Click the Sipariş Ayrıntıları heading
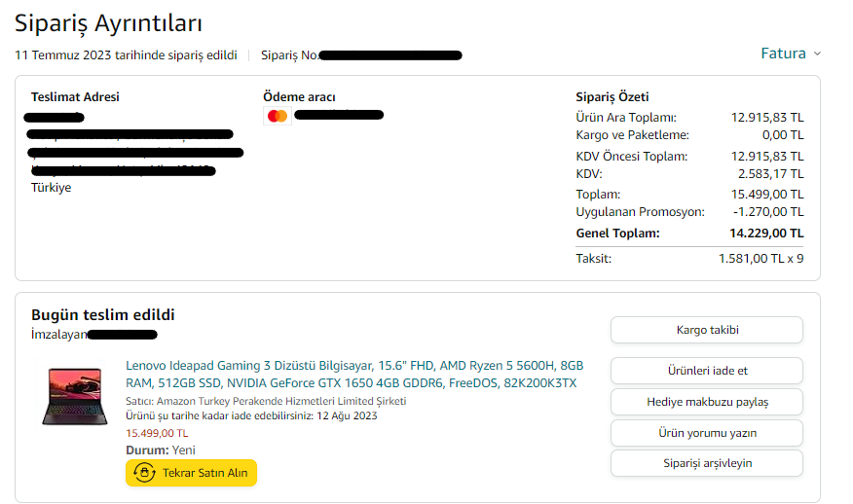The width and height of the screenshot is (853, 504). (x=108, y=22)
